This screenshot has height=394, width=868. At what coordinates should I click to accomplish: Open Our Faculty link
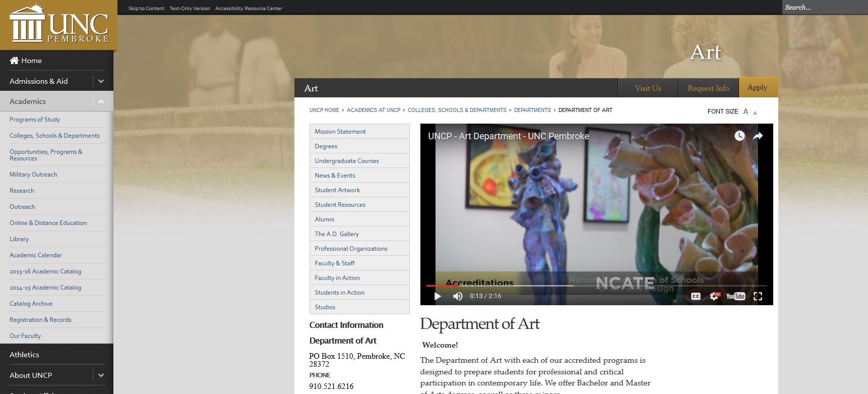[x=25, y=336]
